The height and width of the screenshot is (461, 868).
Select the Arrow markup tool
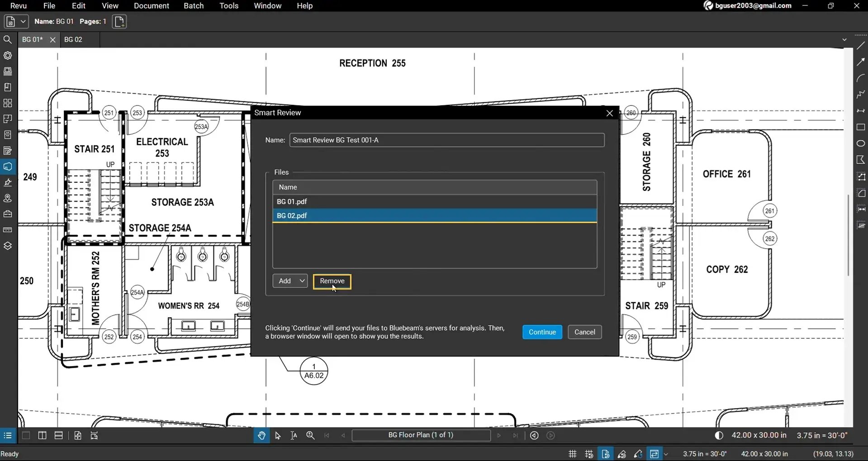[861, 62]
